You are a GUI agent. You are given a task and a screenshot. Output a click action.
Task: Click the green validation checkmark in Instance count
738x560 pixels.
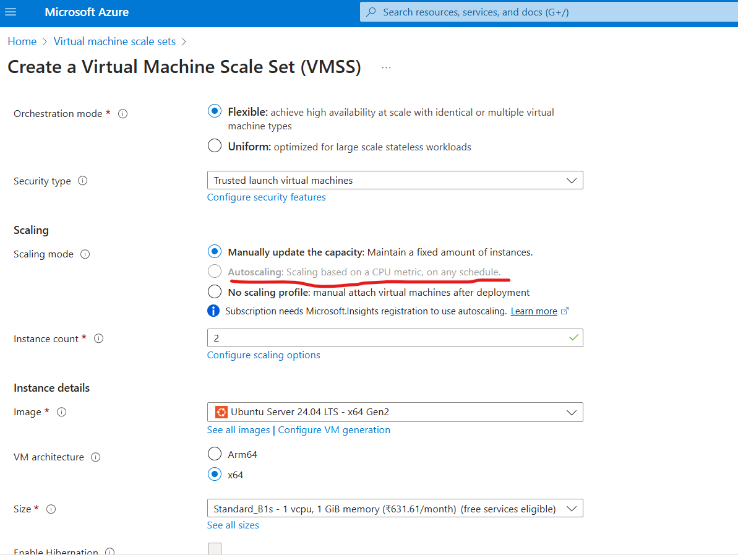[x=573, y=338]
